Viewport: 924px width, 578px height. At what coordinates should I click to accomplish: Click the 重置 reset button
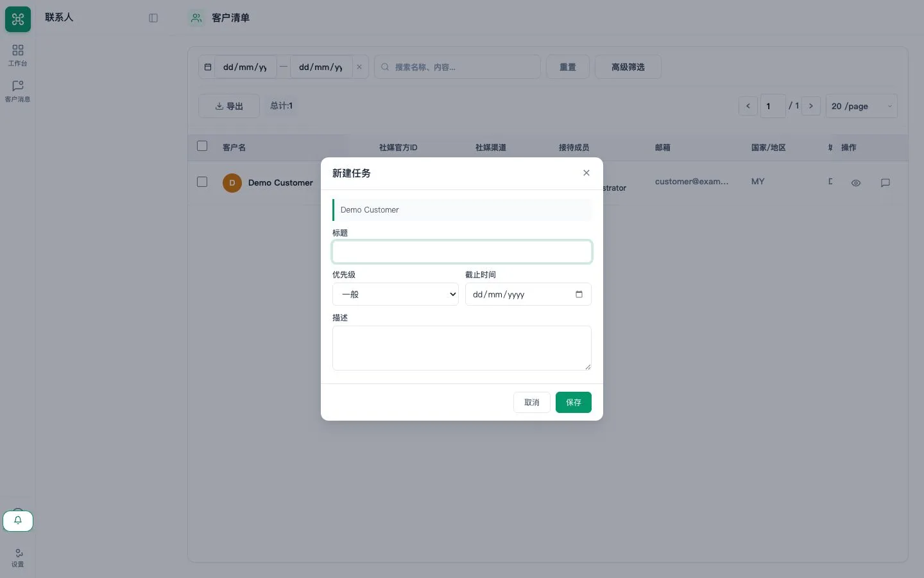[568, 67]
